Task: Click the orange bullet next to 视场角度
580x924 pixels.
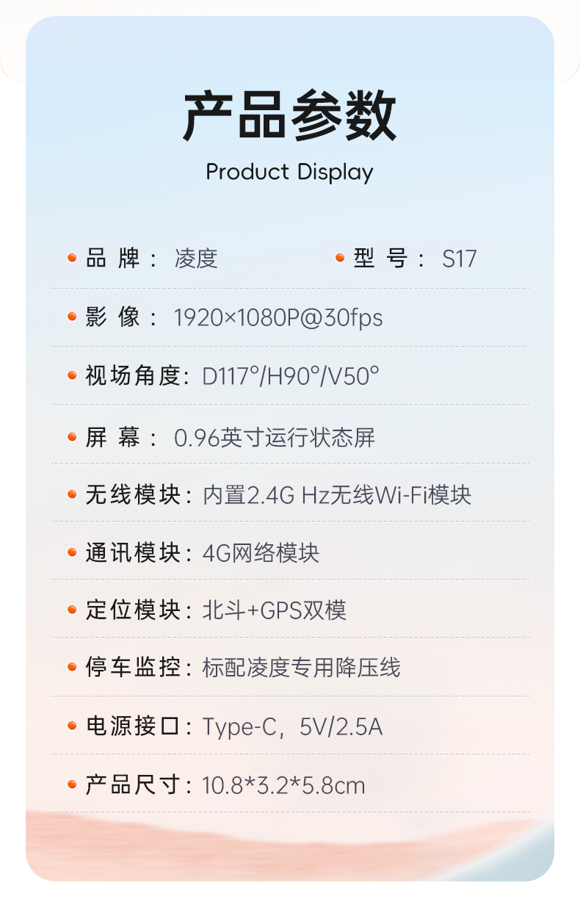Action: point(72,375)
